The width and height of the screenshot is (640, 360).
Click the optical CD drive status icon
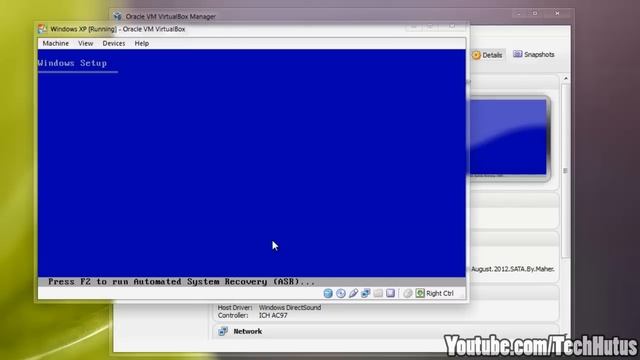pos(341,293)
